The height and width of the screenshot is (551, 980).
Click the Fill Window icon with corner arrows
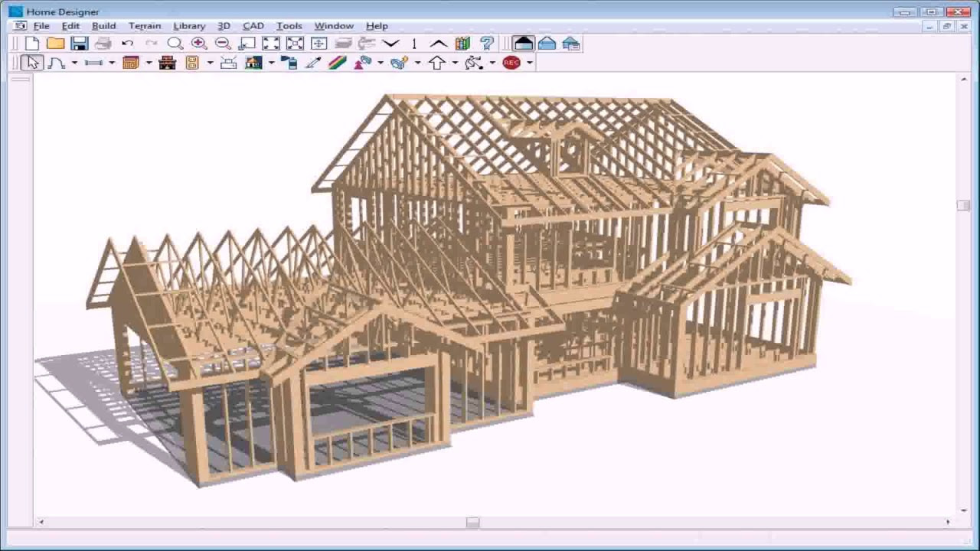pyautogui.click(x=271, y=44)
